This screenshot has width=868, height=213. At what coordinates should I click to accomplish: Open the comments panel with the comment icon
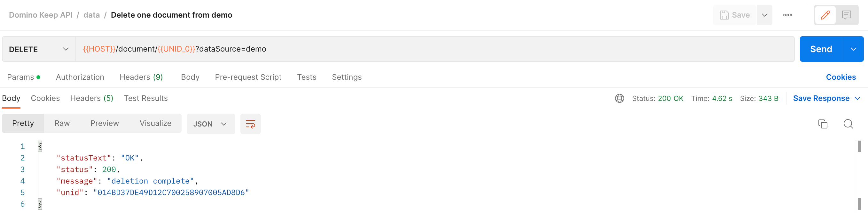click(x=847, y=15)
